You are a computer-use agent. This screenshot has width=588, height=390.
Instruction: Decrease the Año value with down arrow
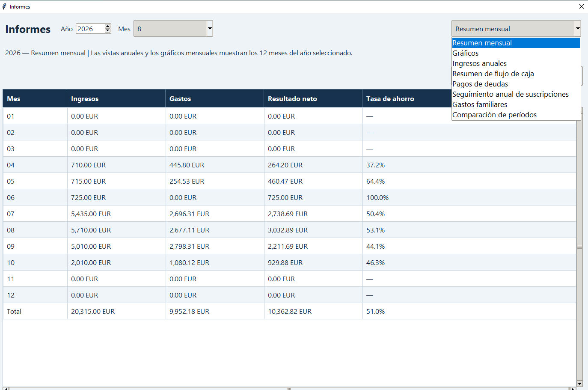coord(108,31)
